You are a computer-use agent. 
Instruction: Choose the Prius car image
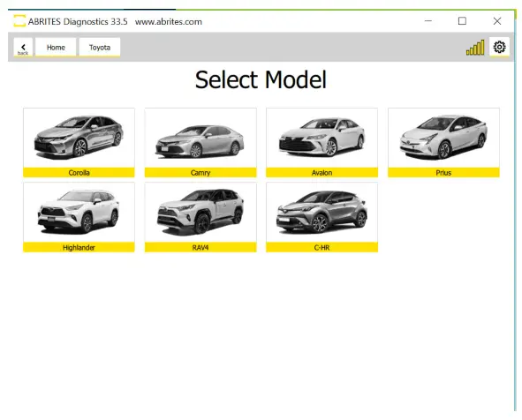[443, 137]
